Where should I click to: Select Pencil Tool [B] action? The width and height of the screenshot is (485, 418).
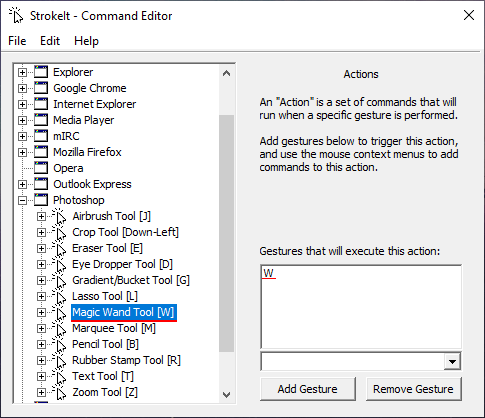pos(105,344)
